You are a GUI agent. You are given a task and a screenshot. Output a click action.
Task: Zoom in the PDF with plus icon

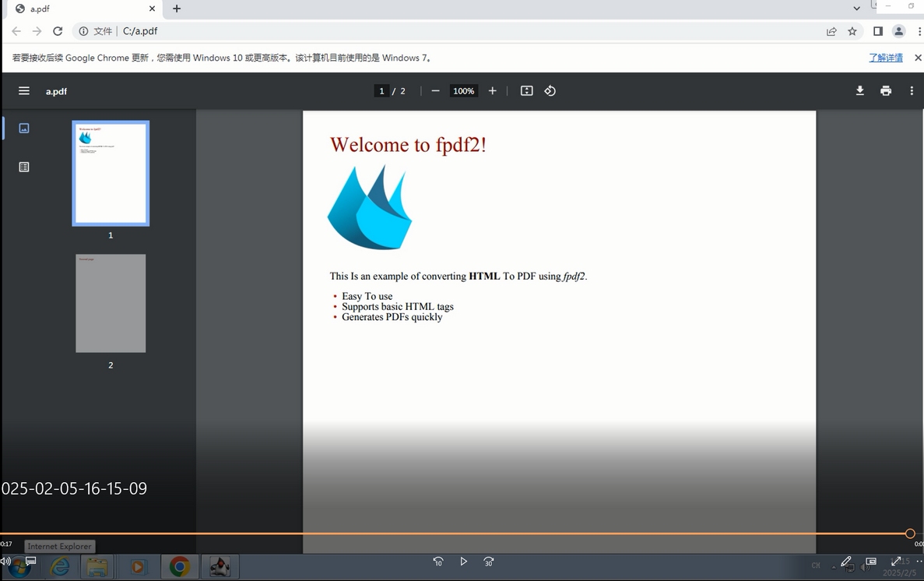tap(493, 91)
